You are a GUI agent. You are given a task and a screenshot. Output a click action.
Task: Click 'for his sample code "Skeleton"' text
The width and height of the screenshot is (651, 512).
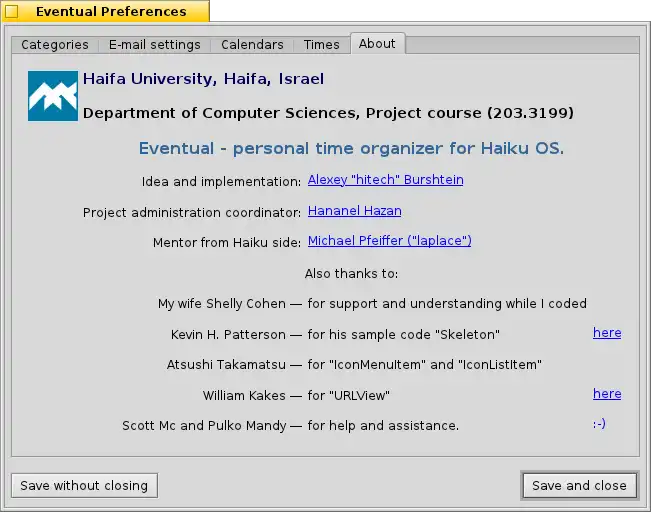[404, 335]
